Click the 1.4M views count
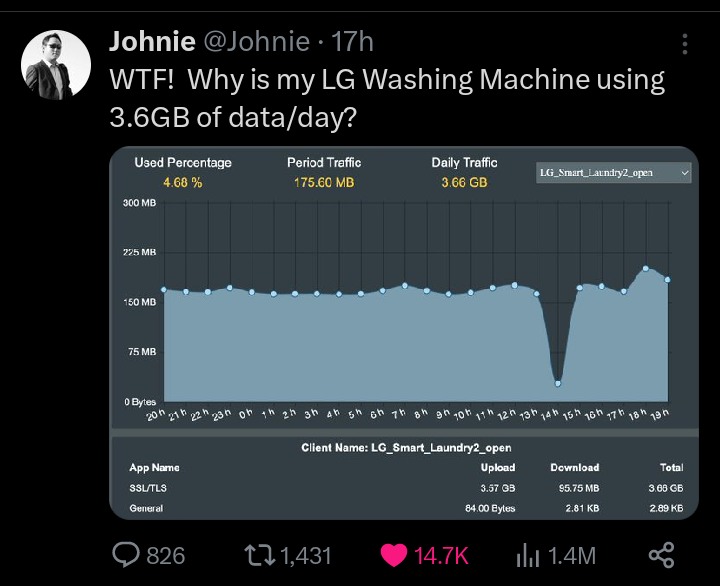The height and width of the screenshot is (586, 720). (x=572, y=555)
